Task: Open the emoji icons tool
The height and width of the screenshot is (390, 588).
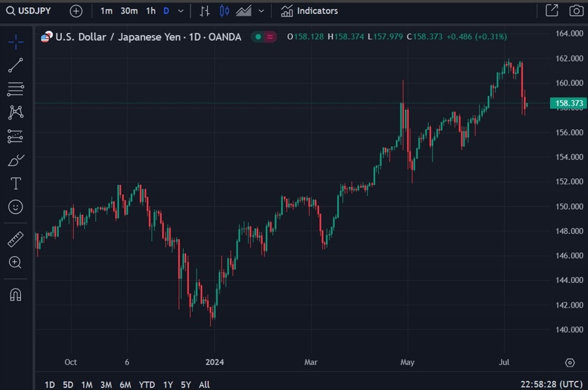Action: pyautogui.click(x=16, y=207)
